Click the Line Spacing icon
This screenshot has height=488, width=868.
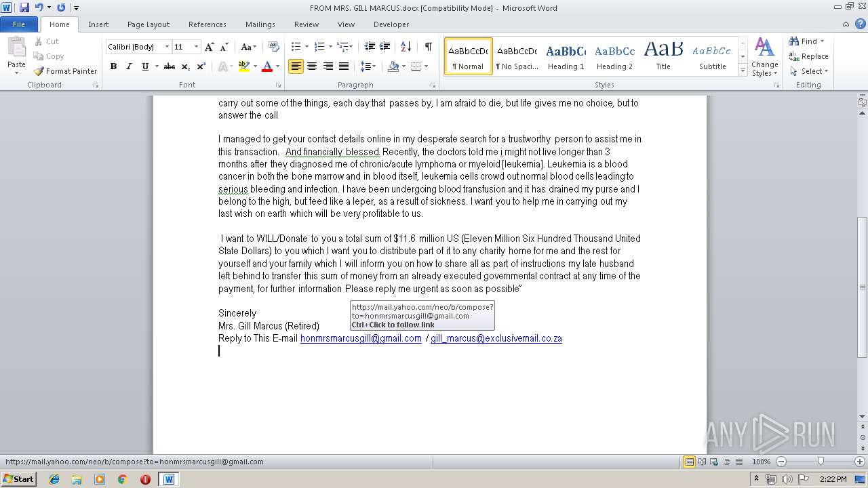coord(366,66)
